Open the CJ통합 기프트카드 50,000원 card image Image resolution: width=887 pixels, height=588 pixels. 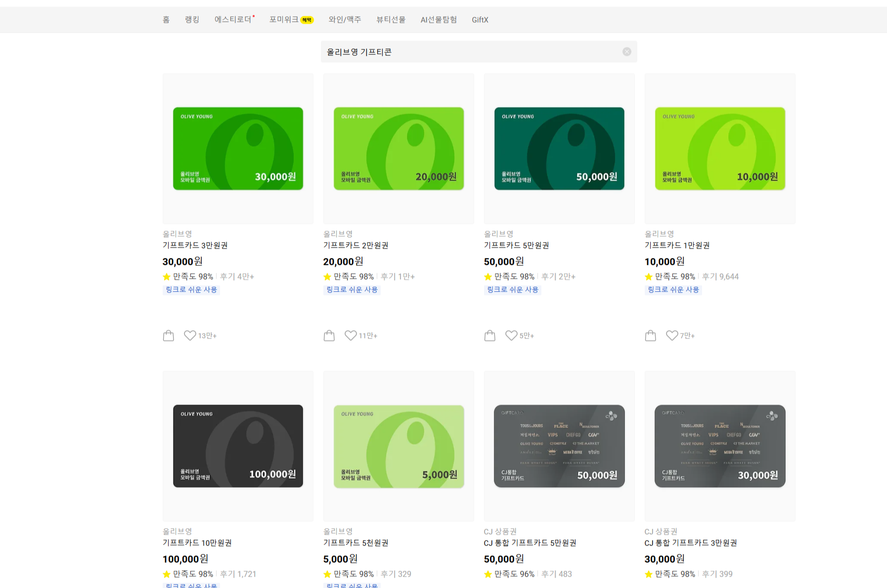point(559,446)
